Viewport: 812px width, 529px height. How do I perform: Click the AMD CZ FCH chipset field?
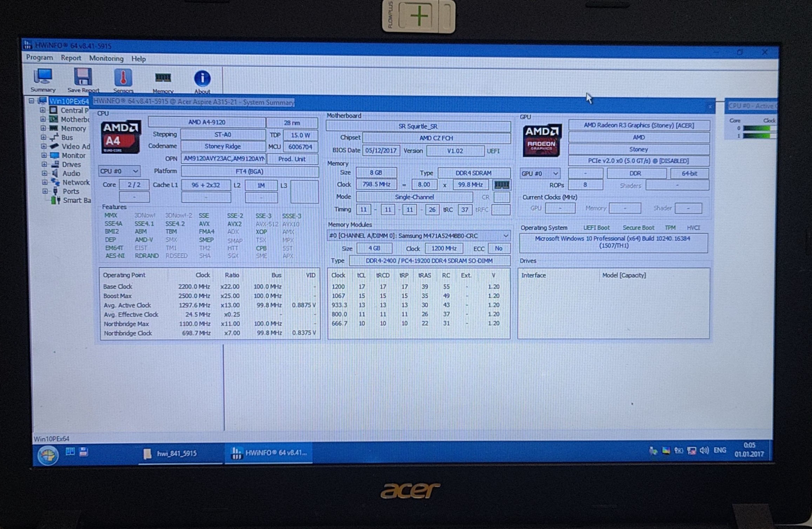(x=436, y=138)
